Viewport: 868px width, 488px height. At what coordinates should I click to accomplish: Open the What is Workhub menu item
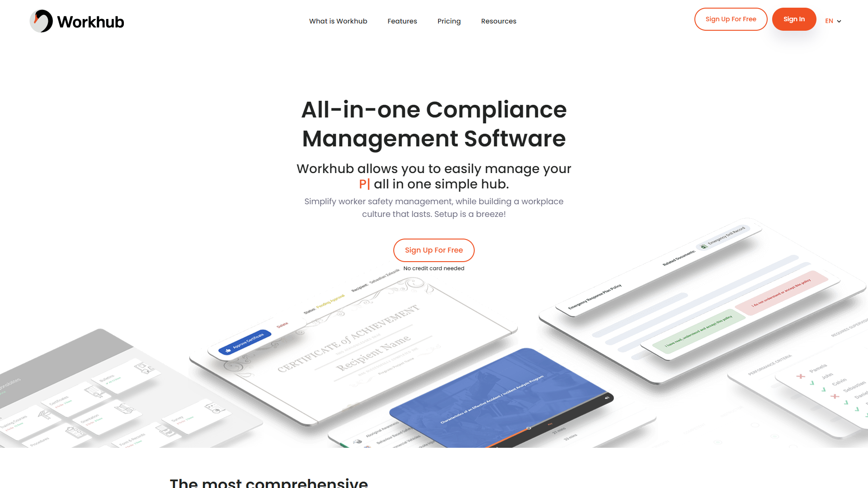tap(338, 21)
